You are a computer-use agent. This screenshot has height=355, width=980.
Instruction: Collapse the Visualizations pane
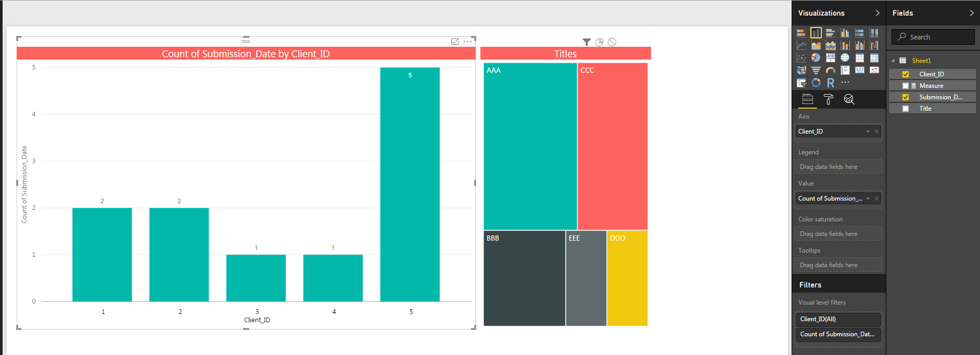pos(877,13)
